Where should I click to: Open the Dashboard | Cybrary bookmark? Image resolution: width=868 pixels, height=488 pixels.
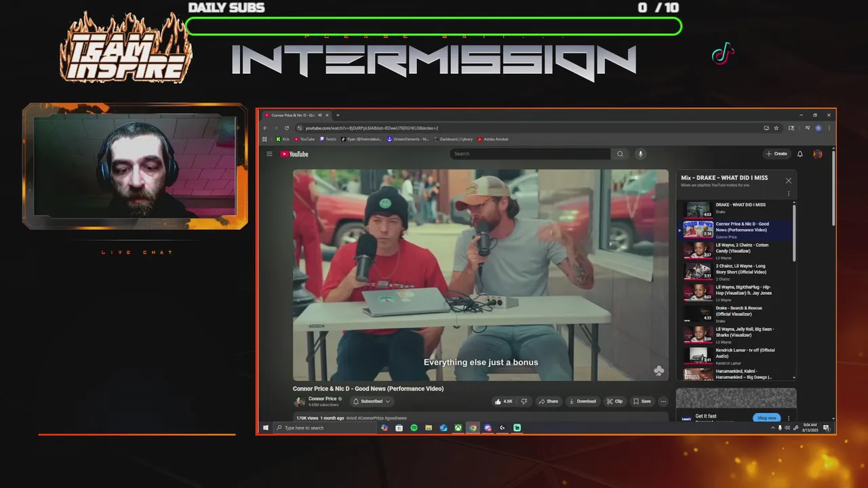453,139
